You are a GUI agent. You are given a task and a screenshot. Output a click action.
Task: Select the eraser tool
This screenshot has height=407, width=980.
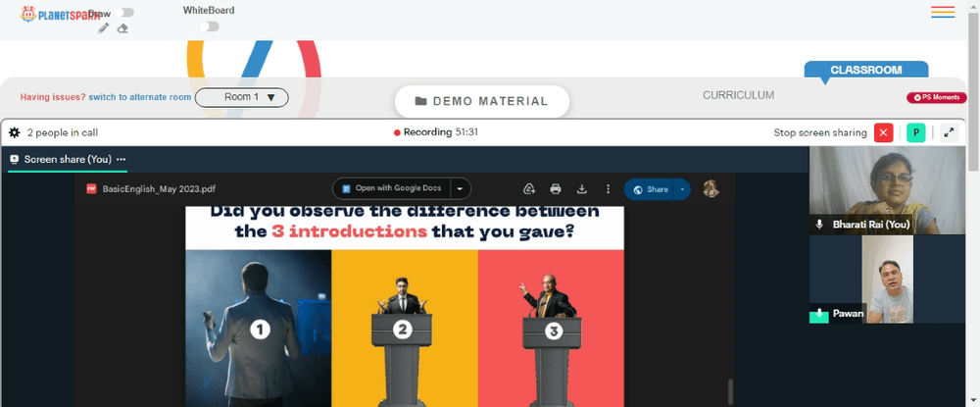pyautogui.click(x=123, y=28)
